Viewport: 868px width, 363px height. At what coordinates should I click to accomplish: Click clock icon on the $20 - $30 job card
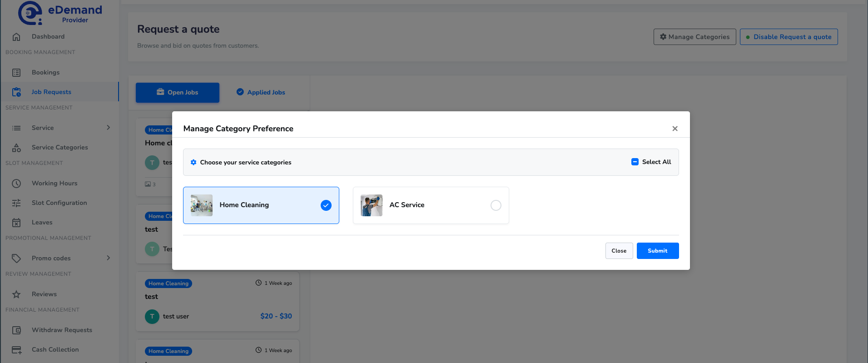pyautogui.click(x=258, y=283)
